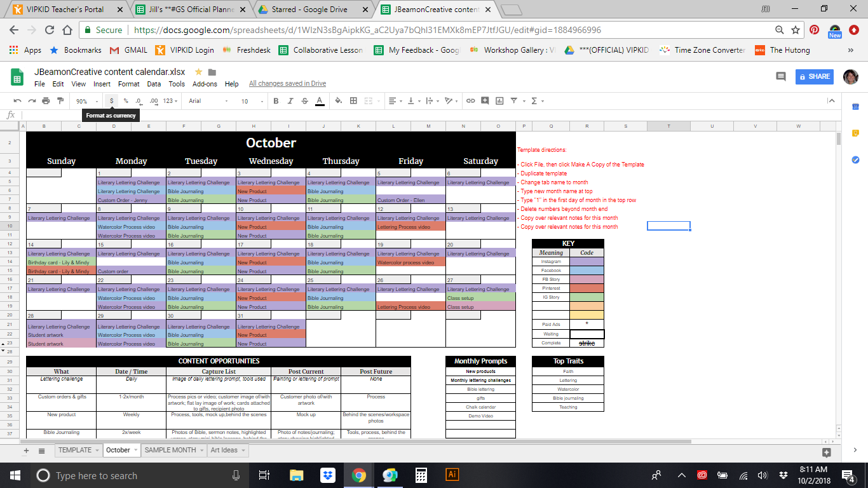Image resolution: width=868 pixels, height=488 pixels.
Task: Apply bold formatting
Action: (276, 100)
